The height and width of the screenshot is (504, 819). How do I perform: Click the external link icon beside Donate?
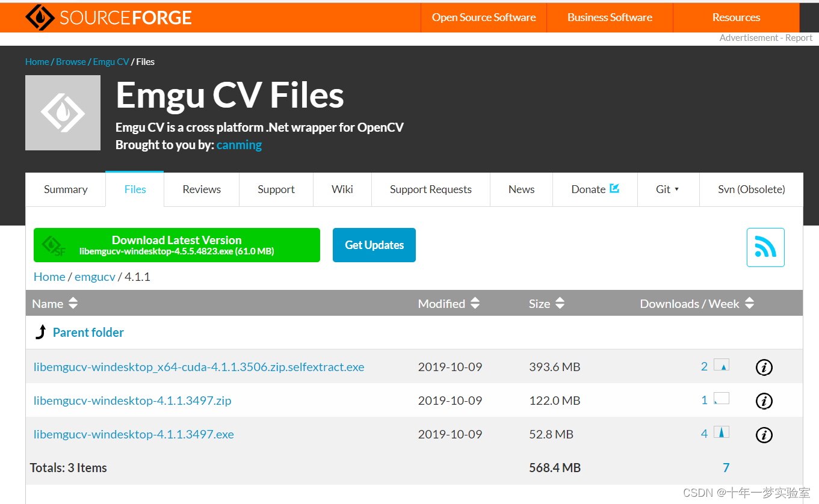pyautogui.click(x=614, y=188)
